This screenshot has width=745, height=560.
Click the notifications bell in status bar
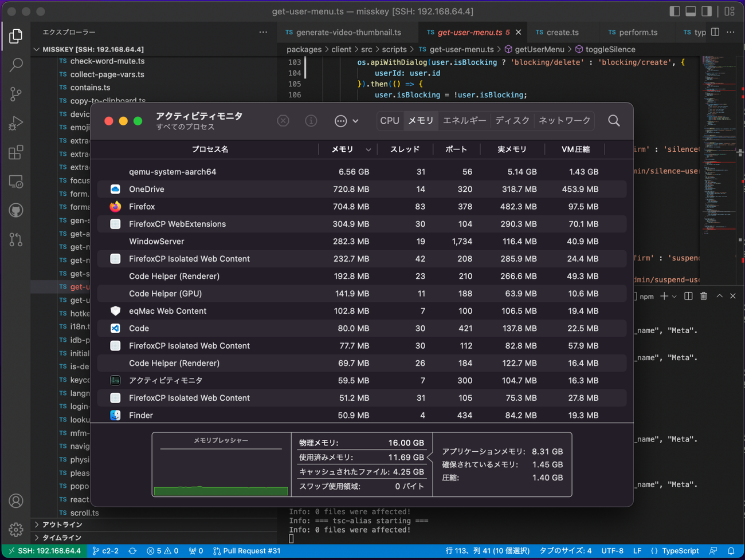[x=731, y=551]
